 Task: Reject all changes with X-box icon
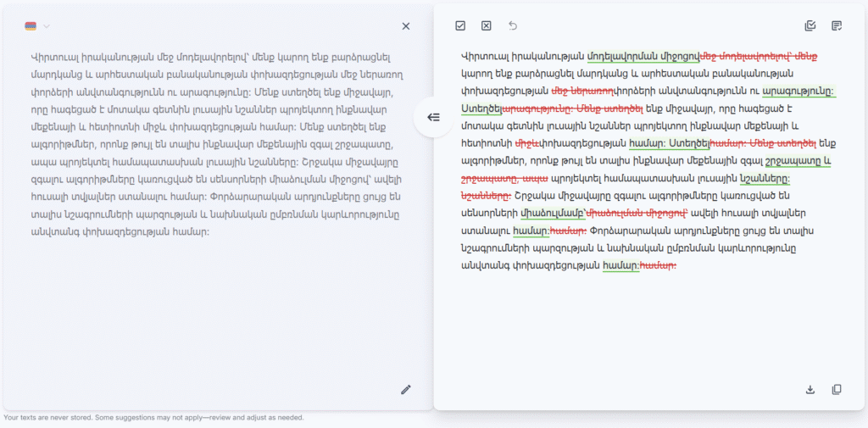click(x=487, y=26)
